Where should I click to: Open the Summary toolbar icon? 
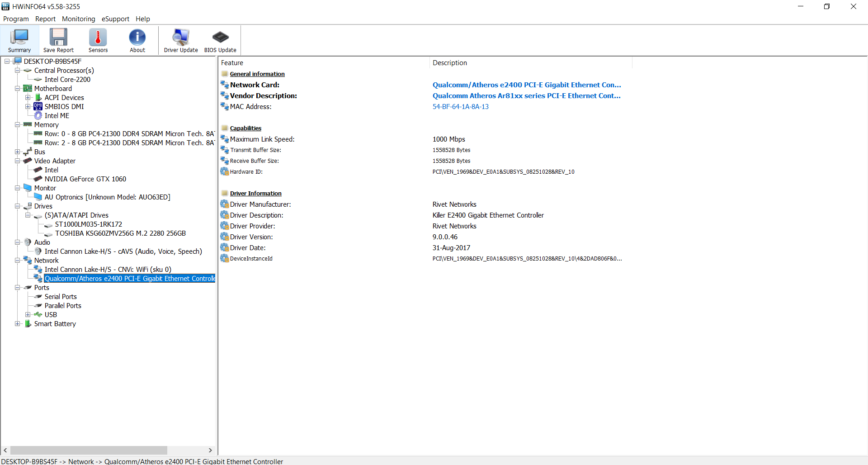pos(19,40)
